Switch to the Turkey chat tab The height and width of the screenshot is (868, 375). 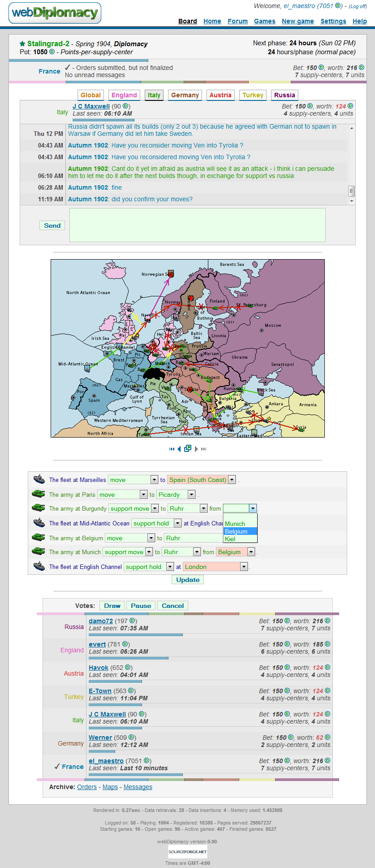click(253, 95)
